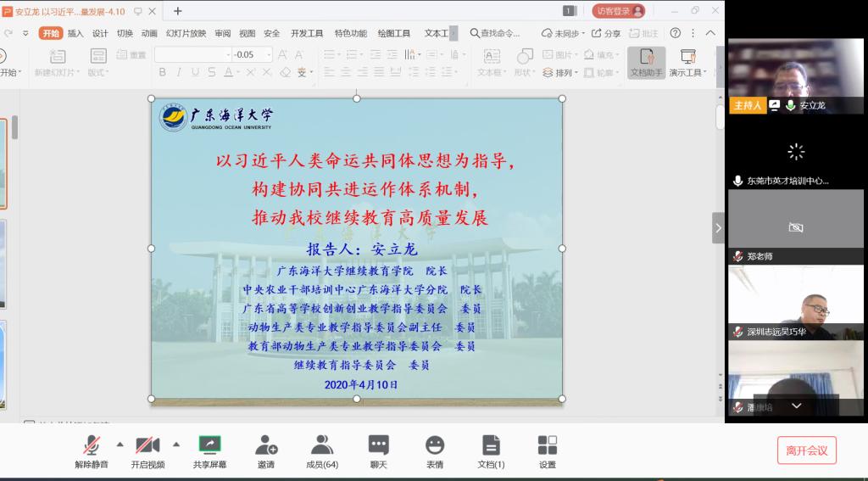
Task: Switch to the 幻灯片放映 tab
Action: pos(186,33)
